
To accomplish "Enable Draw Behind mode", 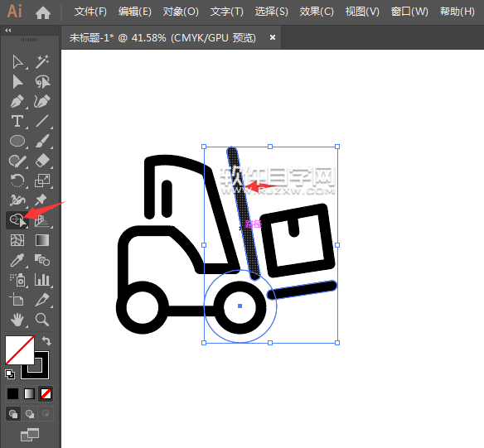I will click(x=30, y=414).
